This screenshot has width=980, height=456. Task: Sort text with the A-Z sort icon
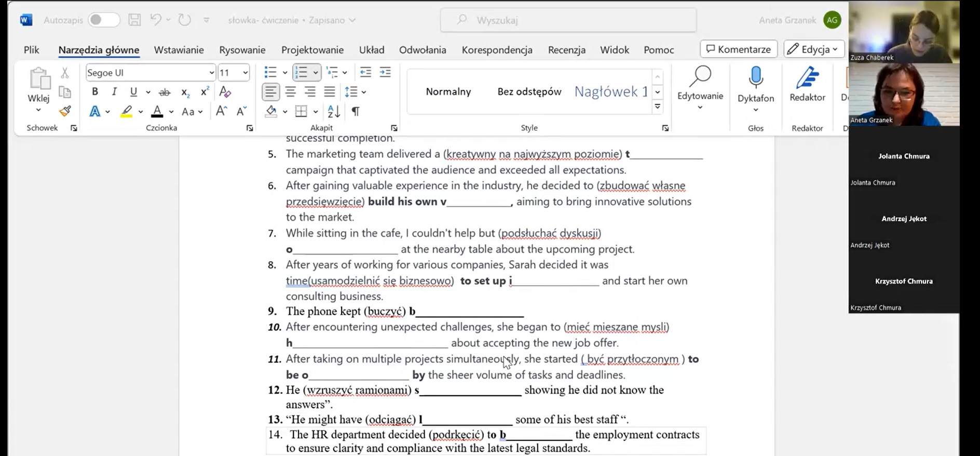point(334,111)
